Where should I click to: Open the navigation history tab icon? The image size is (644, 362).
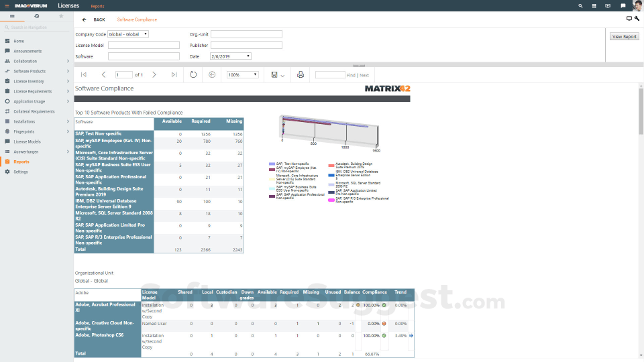point(36,15)
